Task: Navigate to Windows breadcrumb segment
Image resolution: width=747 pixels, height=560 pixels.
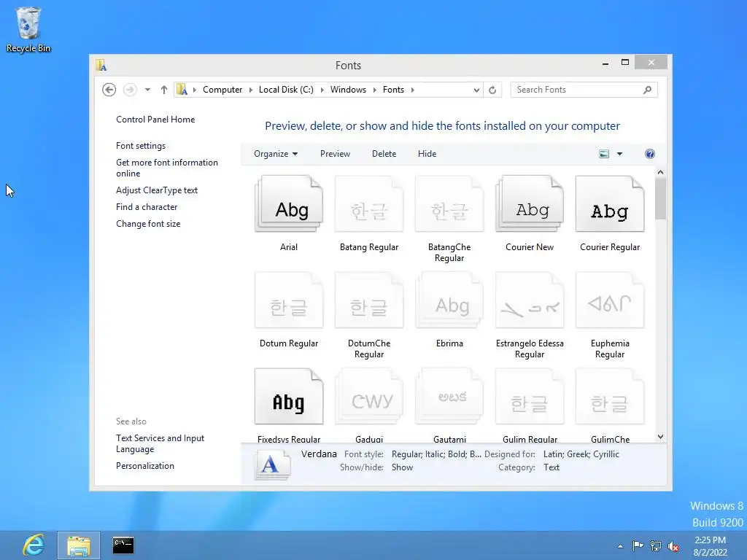Action: tap(348, 90)
